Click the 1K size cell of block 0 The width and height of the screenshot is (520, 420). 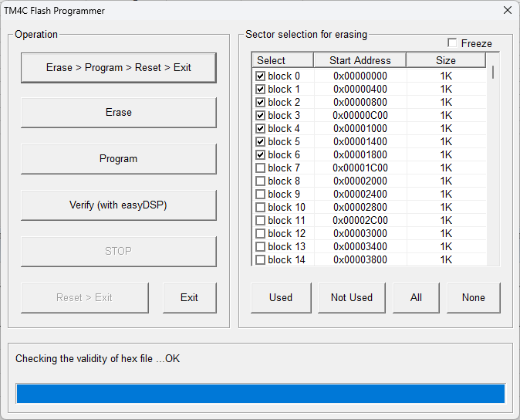coord(447,76)
